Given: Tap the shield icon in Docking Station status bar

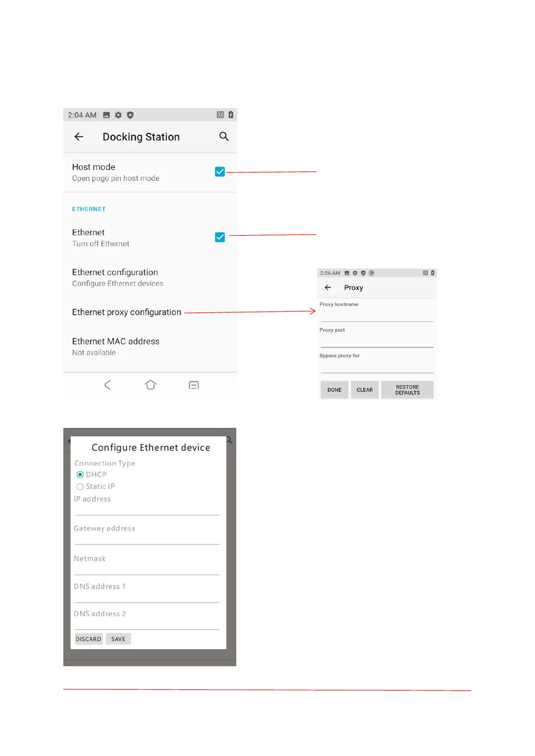Looking at the screenshot, I should tap(130, 115).
